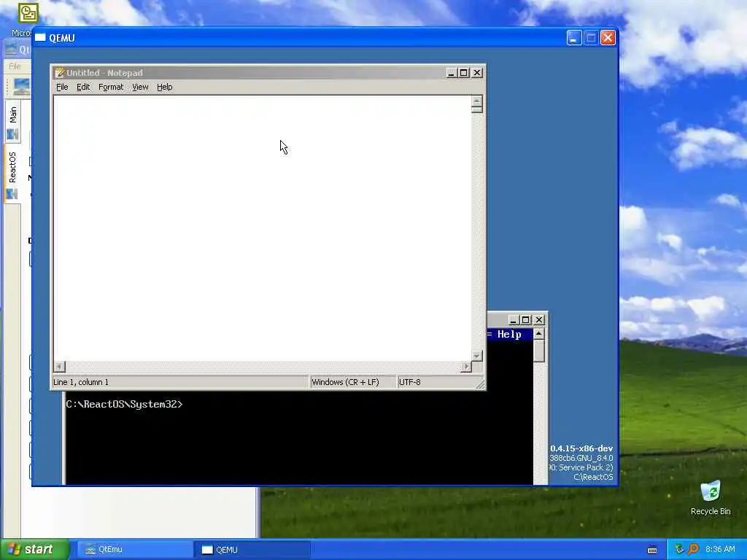This screenshot has width=747, height=560.
Task: Open the Notepad Edit menu
Action: pyautogui.click(x=83, y=87)
